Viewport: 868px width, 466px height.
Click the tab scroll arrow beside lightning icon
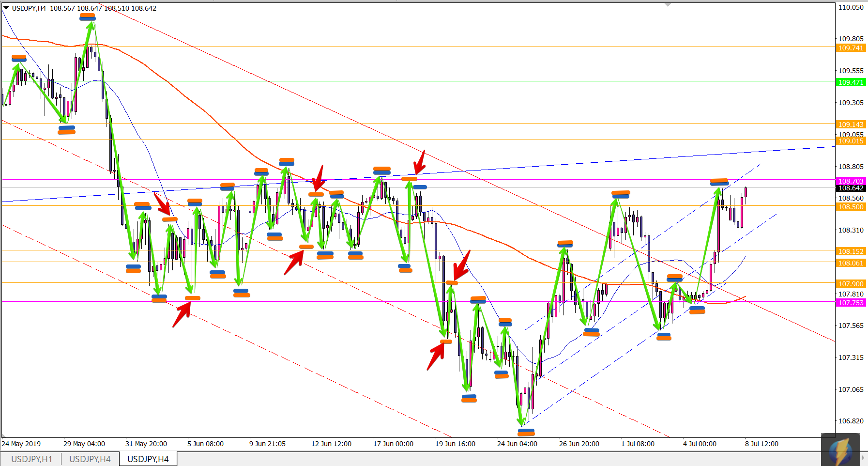(863, 457)
